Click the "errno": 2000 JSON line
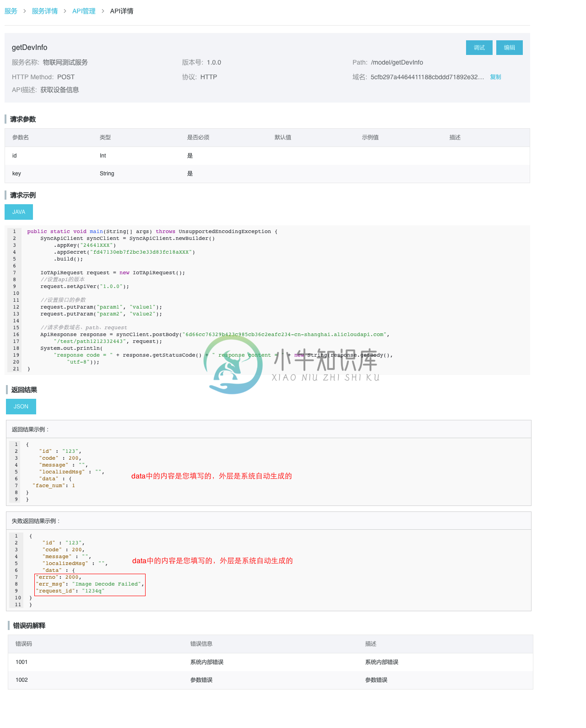Image resolution: width=586 pixels, height=728 pixels. [x=59, y=577]
